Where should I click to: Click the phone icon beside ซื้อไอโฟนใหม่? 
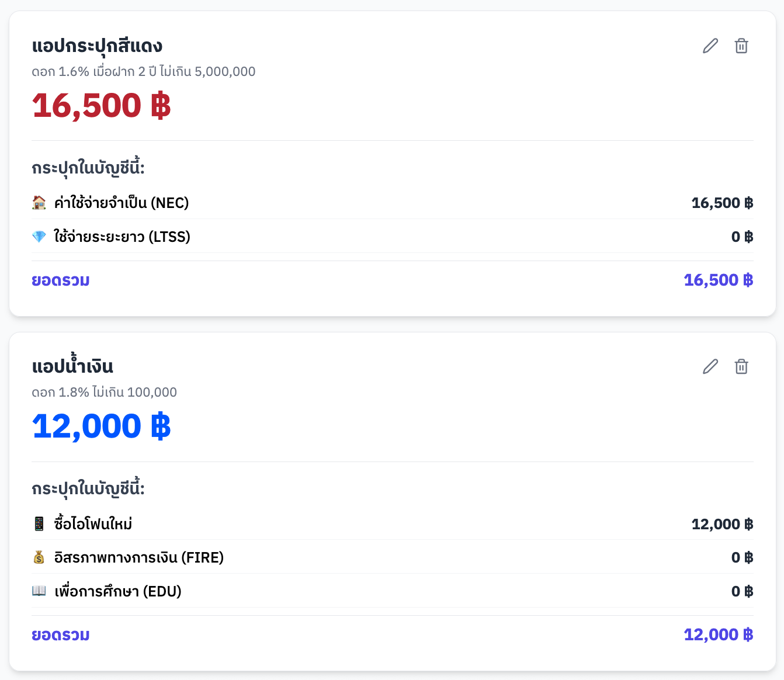tap(39, 523)
